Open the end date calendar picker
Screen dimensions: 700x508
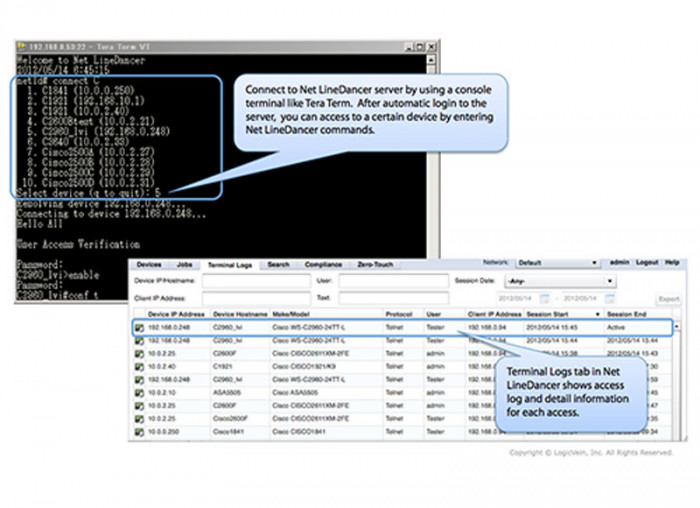point(610,298)
